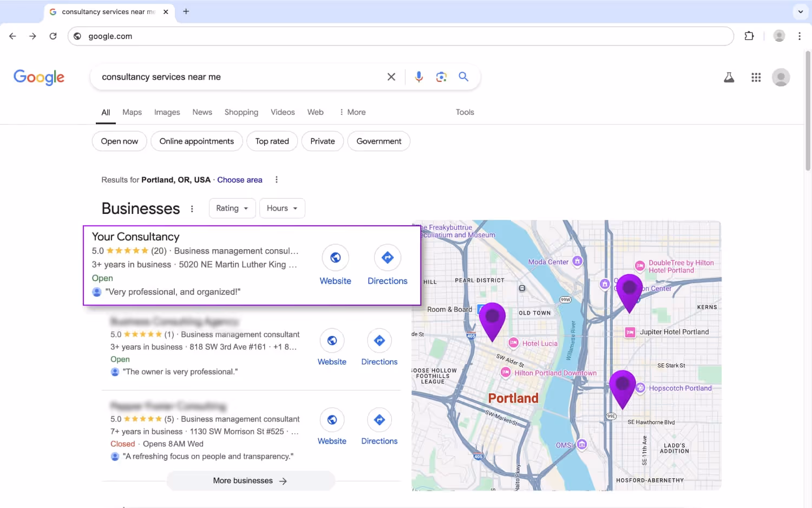The height and width of the screenshot is (508, 812).
Task: Switch to the Web tab
Action: [315, 112]
